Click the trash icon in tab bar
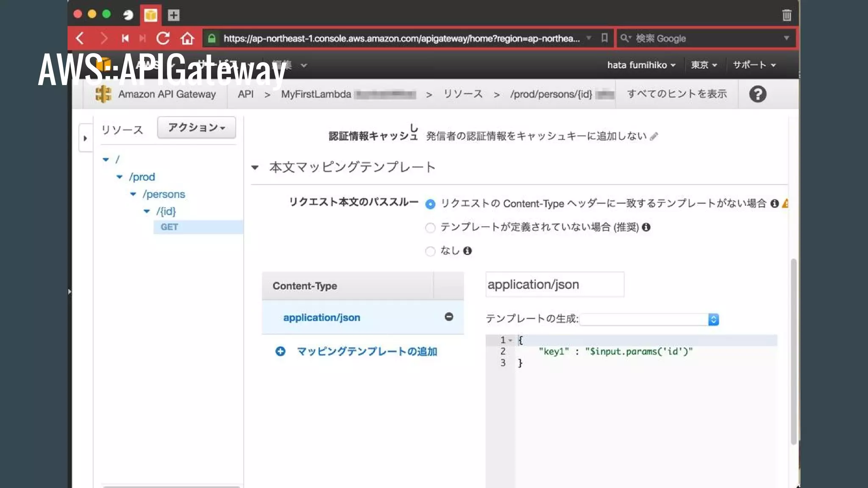The image size is (868, 488). (787, 15)
